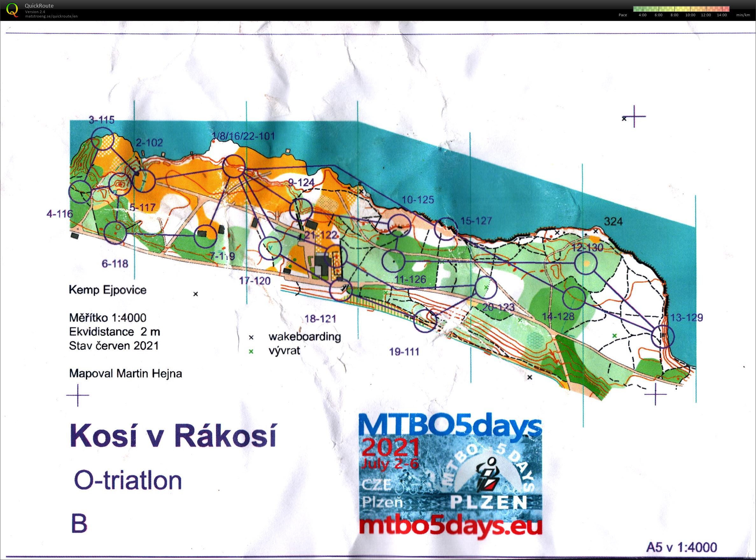Screen dimensions: 756x560
Task: Click control label 10-125
Action: click(x=418, y=200)
